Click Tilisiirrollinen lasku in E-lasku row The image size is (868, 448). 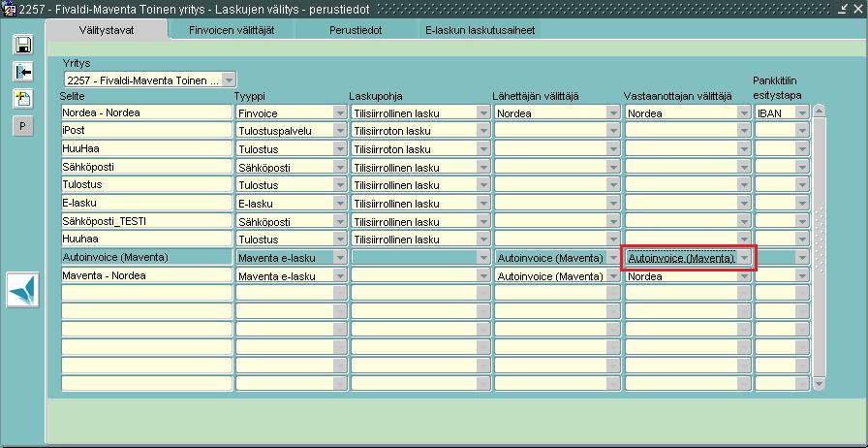click(x=396, y=204)
